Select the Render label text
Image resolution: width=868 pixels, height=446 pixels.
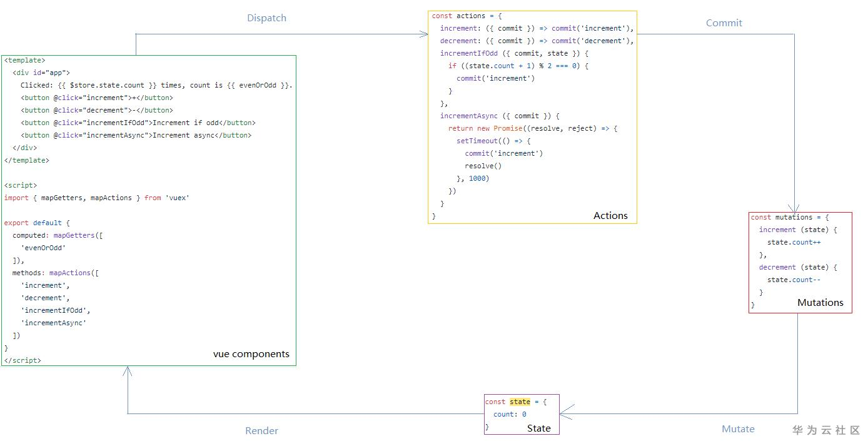[x=261, y=431]
